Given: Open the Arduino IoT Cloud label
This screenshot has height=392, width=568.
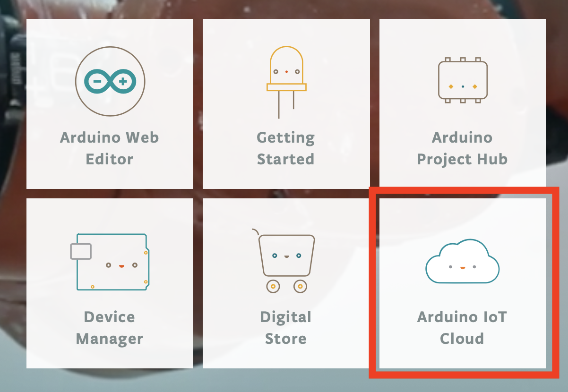Looking at the screenshot, I should tap(462, 327).
